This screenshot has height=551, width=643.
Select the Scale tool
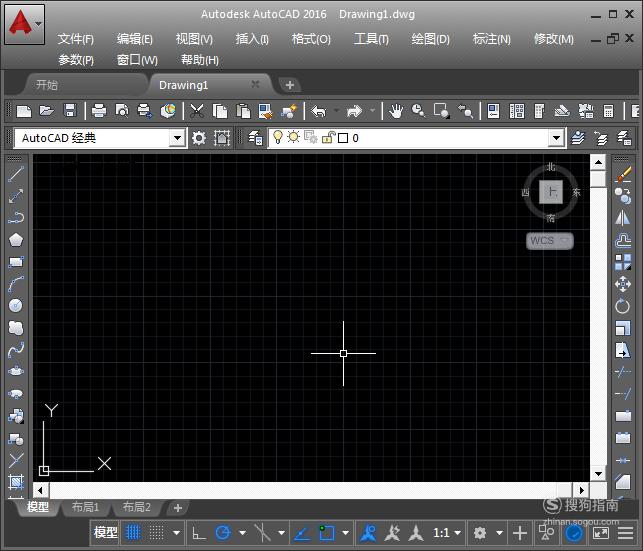click(x=623, y=328)
